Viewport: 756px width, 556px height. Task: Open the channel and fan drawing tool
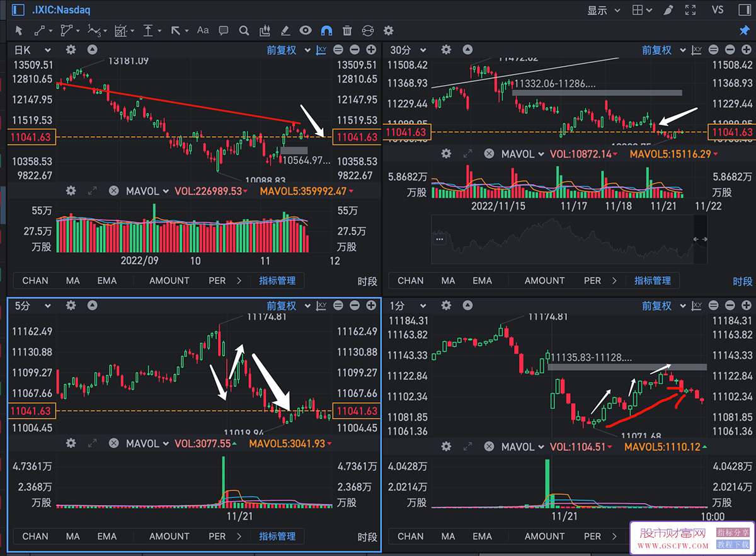coord(122,30)
